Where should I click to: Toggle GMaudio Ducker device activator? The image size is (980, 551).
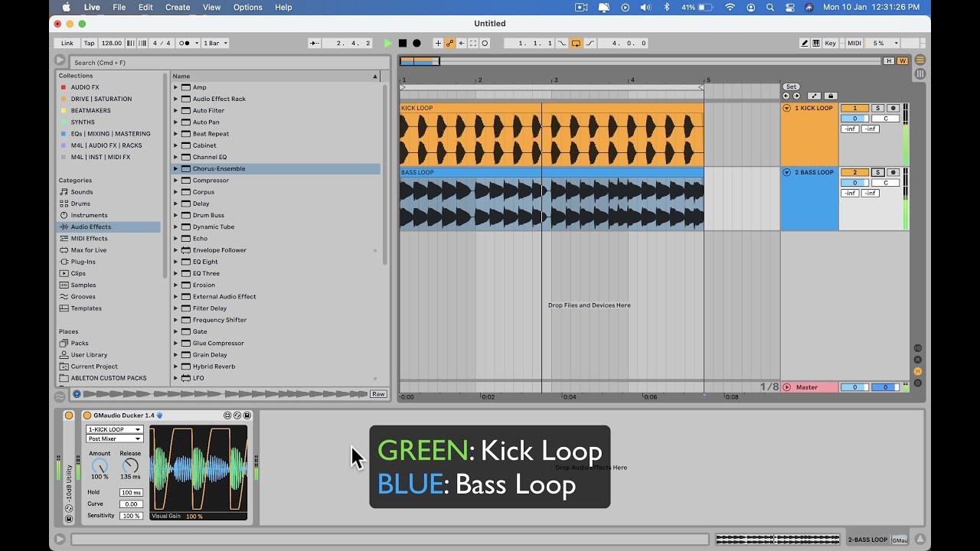[x=87, y=416]
